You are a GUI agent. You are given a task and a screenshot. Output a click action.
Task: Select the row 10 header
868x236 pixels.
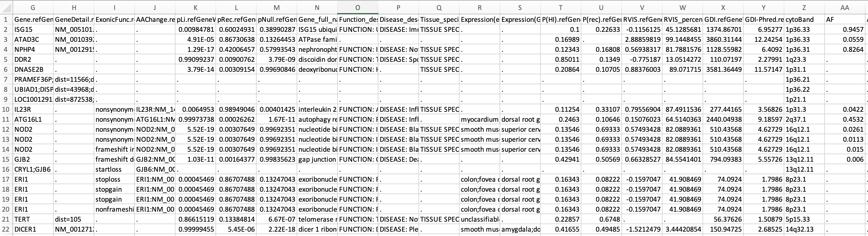pos(6,109)
